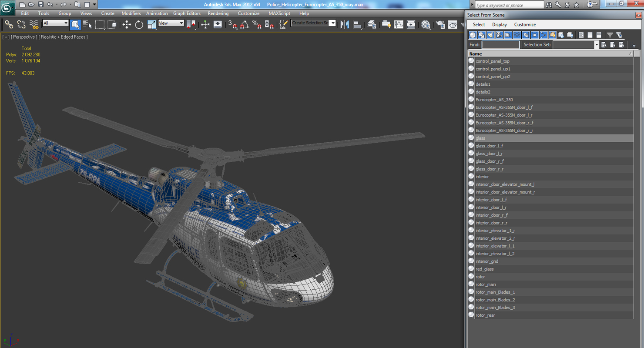This screenshot has width=644, height=348.
Task: Toggle Display Space Warps filter
Action: pos(517,35)
